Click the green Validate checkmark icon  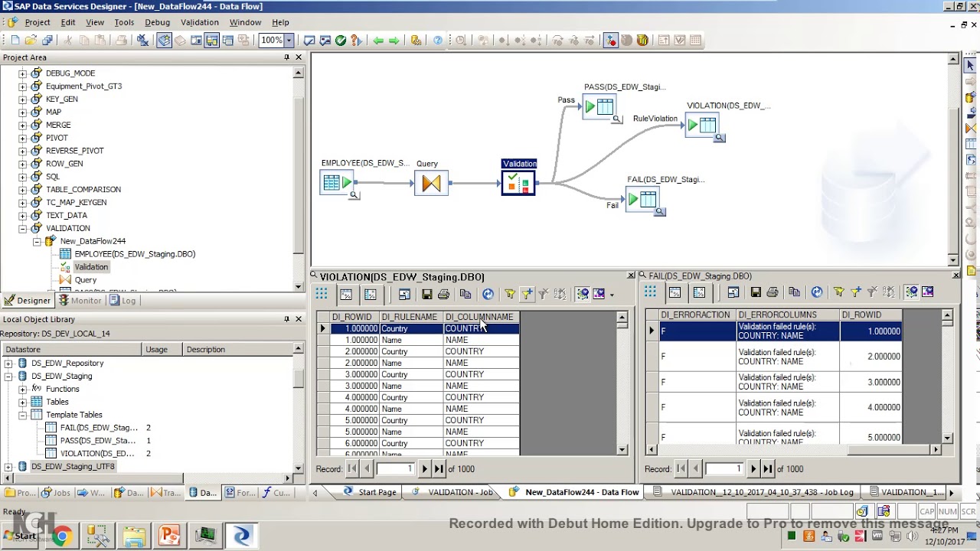(340, 41)
